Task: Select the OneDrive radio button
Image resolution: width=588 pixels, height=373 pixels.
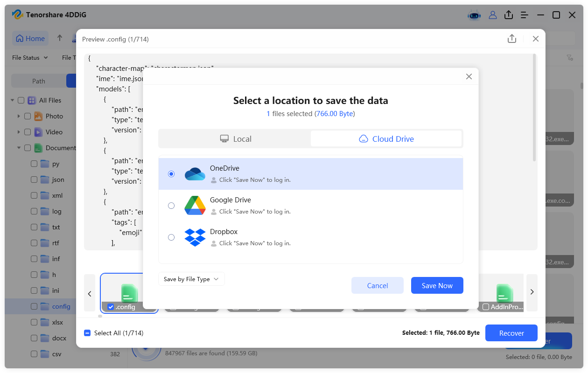Action: [171, 174]
